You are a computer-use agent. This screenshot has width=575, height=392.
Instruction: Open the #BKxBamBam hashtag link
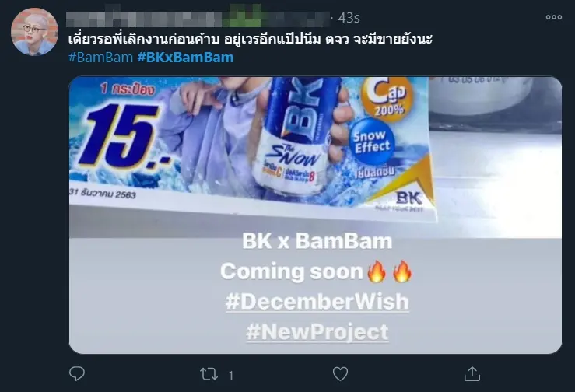tap(185, 58)
